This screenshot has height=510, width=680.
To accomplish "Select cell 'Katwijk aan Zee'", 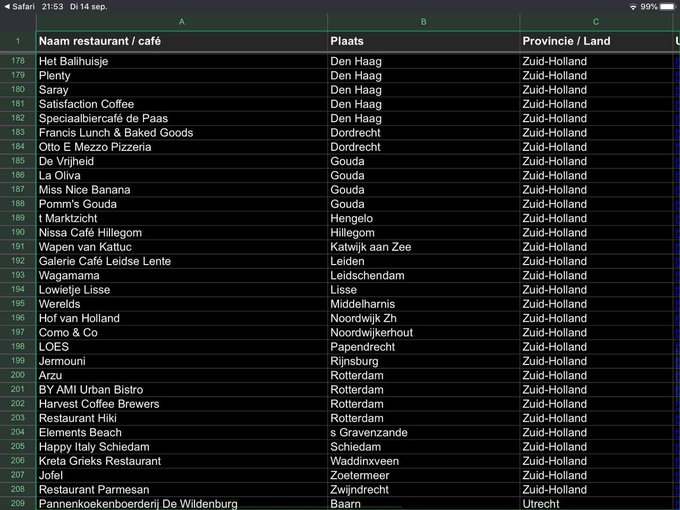I will pyautogui.click(x=423, y=247).
